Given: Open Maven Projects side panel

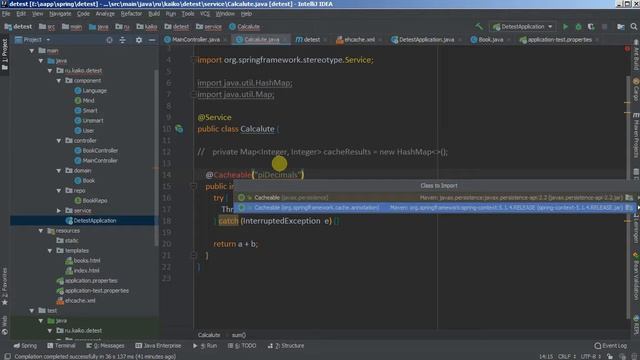Looking at the screenshot, I should point(636,136).
